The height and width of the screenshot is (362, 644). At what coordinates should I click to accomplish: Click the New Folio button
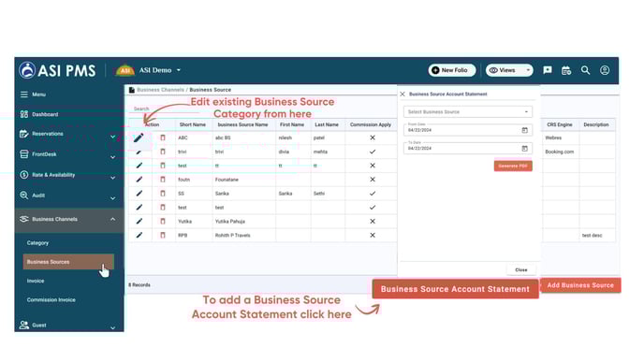452,70
